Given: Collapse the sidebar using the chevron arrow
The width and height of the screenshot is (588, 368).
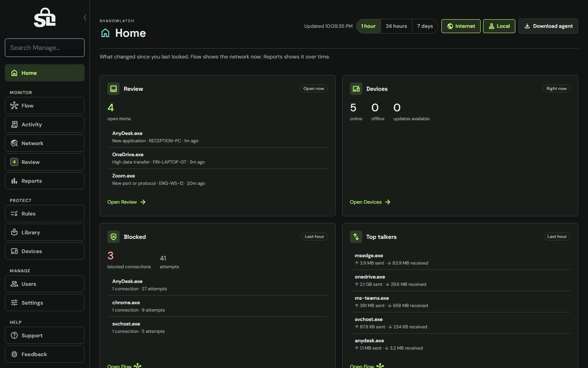Looking at the screenshot, I should click(85, 18).
